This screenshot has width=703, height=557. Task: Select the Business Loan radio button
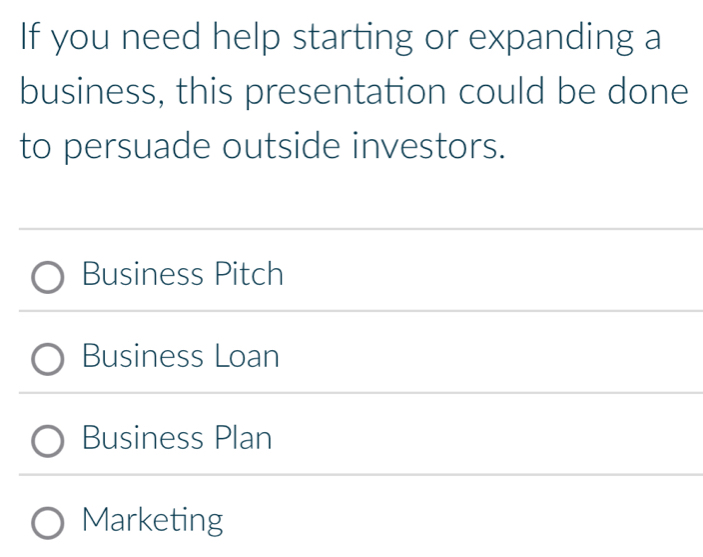(48, 358)
